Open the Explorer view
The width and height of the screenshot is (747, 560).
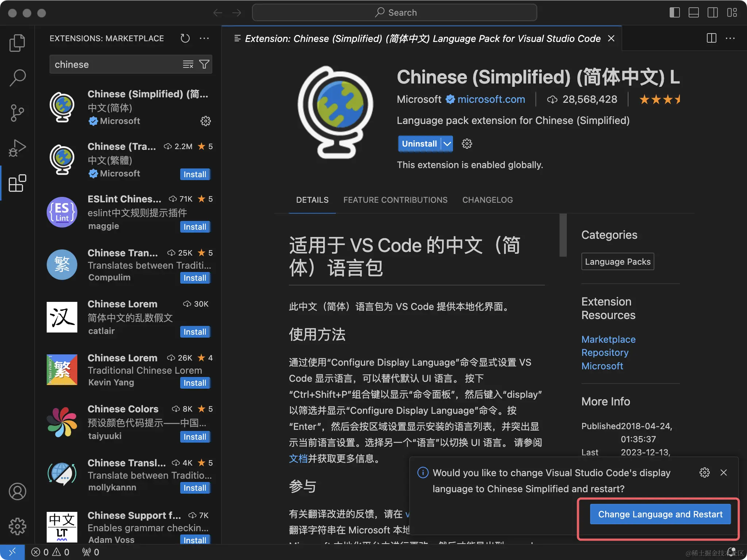click(17, 43)
